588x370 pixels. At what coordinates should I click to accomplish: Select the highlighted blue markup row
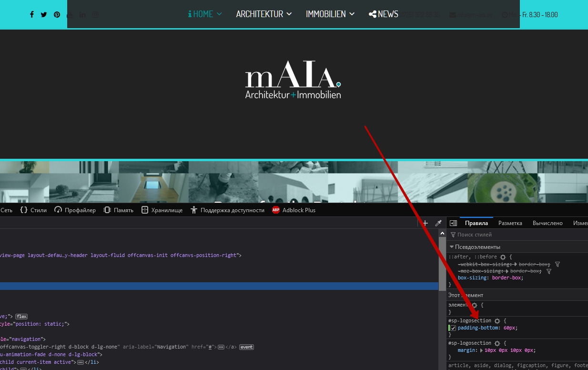(x=219, y=286)
